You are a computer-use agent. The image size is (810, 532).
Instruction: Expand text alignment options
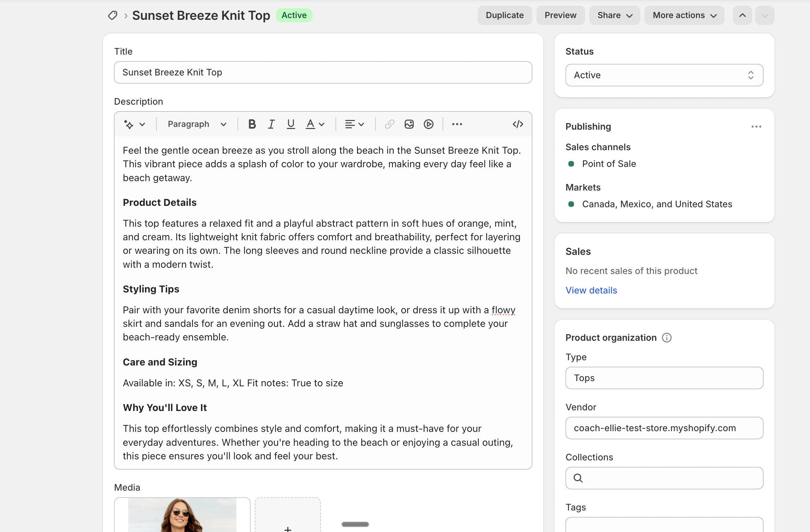click(x=354, y=124)
